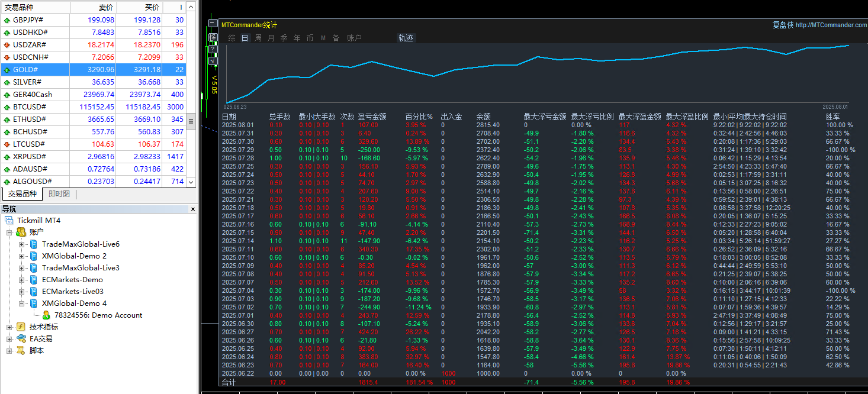Viewport: 868px width, 394px height.
Task: Expand the 技术指标 tree node
Action: click(x=9, y=327)
